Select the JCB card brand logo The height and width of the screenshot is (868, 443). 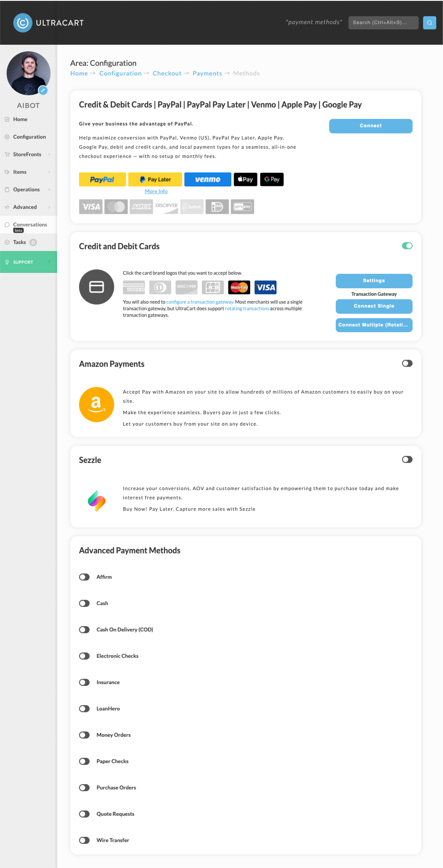pos(213,287)
